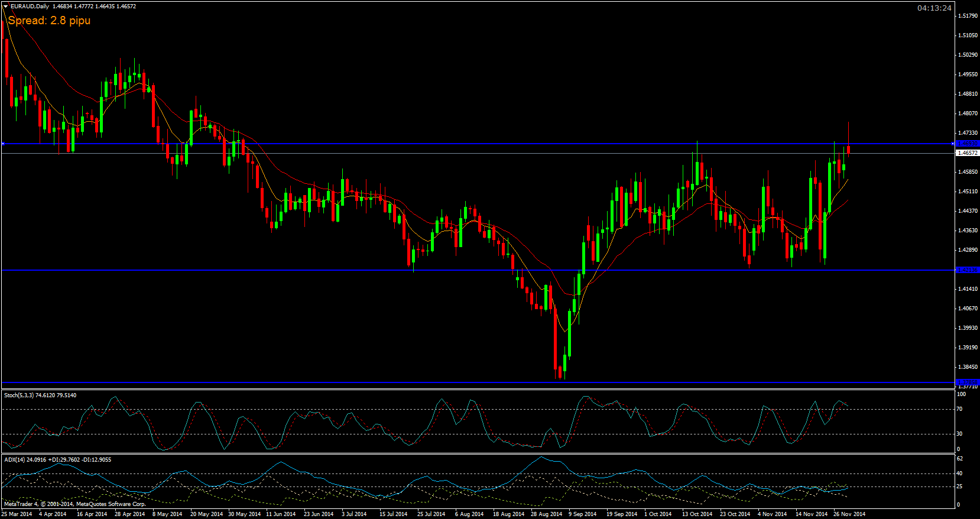The height and width of the screenshot is (519, 980).
Task: Click the 13 Oct 2014 date label
Action: pos(697,514)
